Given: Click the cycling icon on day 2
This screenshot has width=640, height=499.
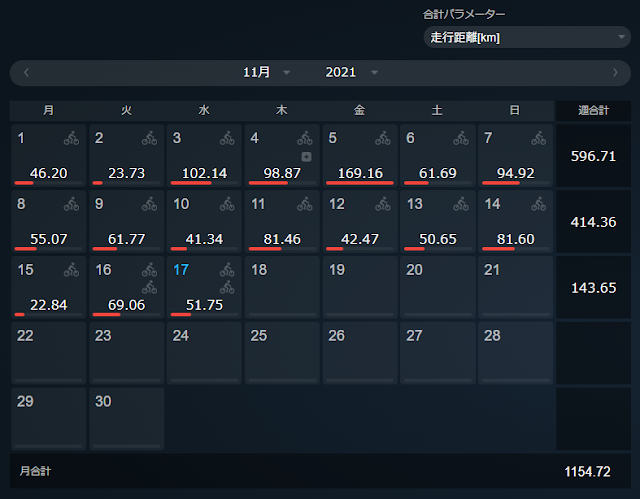Looking at the screenshot, I should coord(149,138).
